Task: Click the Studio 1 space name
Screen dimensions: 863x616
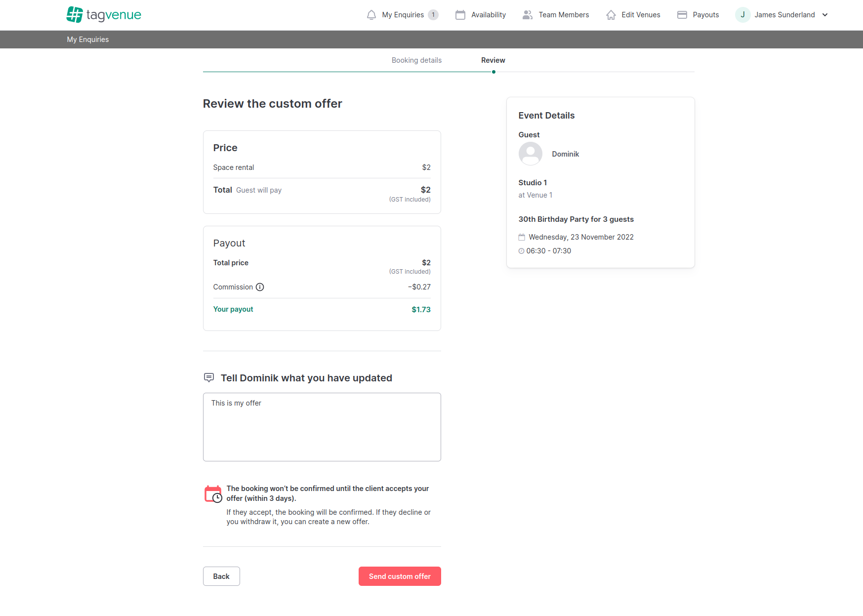Action: click(x=533, y=183)
